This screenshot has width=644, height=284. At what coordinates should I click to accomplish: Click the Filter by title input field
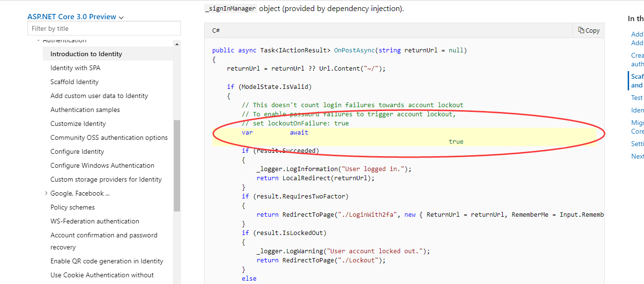pos(104,28)
